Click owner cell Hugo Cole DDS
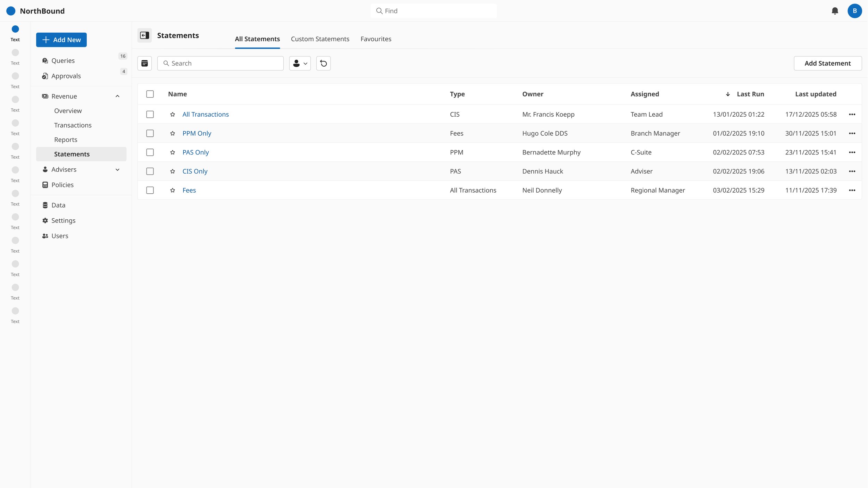The height and width of the screenshot is (488, 868). pyautogui.click(x=545, y=133)
